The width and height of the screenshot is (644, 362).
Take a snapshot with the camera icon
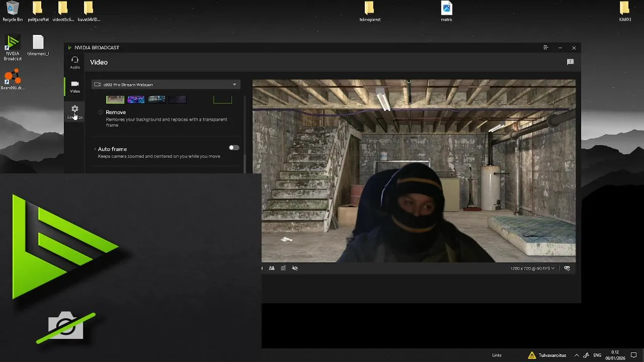point(283,268)
